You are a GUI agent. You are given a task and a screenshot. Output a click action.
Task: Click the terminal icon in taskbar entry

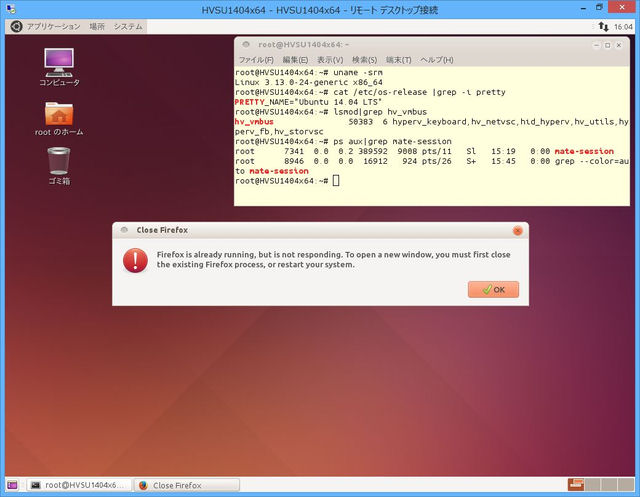(x=36, y=485)
